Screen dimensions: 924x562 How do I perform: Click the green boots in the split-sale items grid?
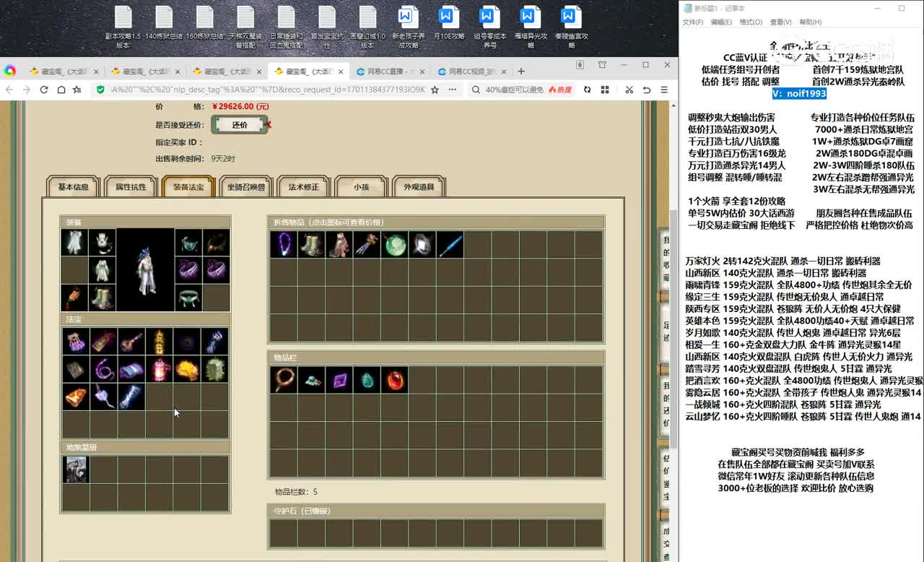tap(311, 244)
